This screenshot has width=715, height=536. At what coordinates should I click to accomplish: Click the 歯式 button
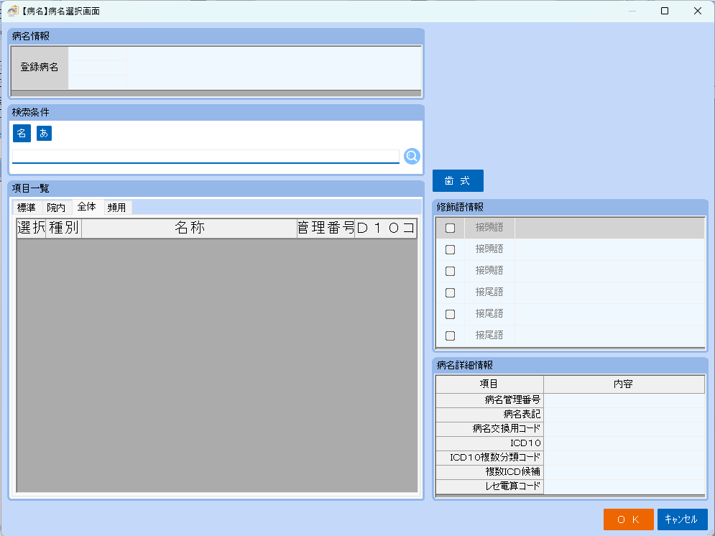click(458, 181)
